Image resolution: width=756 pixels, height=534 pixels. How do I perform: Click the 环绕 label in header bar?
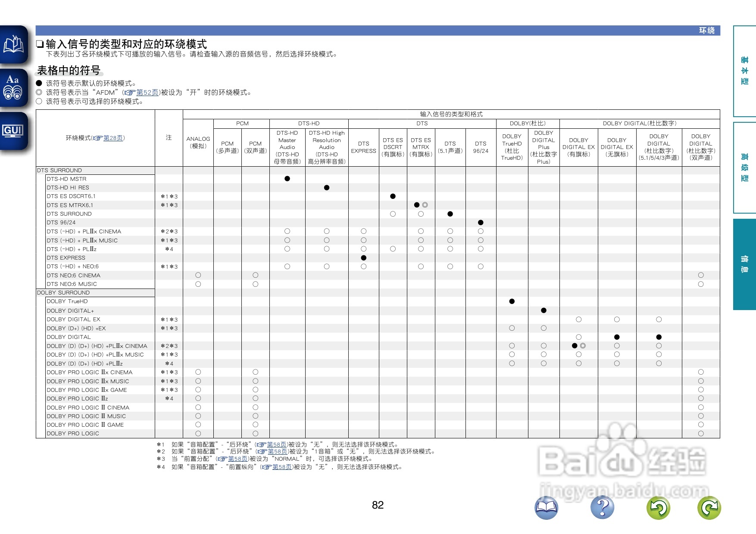click(707, 31)
